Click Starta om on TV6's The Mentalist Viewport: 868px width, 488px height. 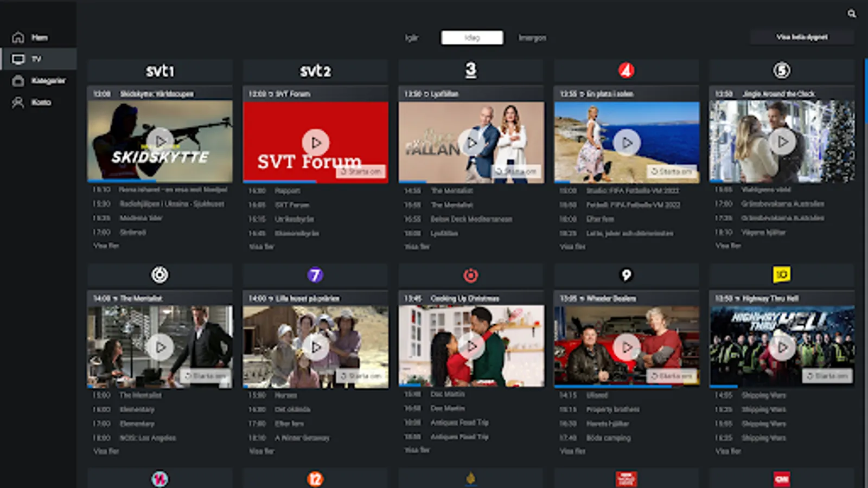205,376
